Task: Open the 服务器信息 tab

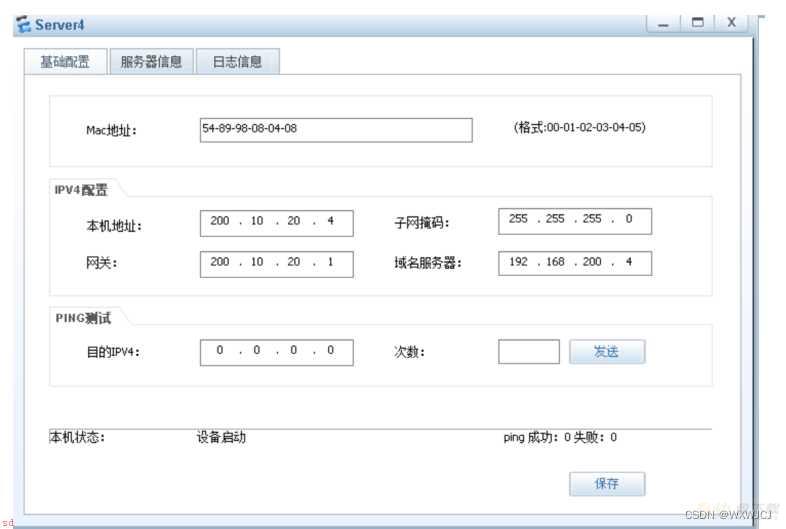Action: pos(151,62)
